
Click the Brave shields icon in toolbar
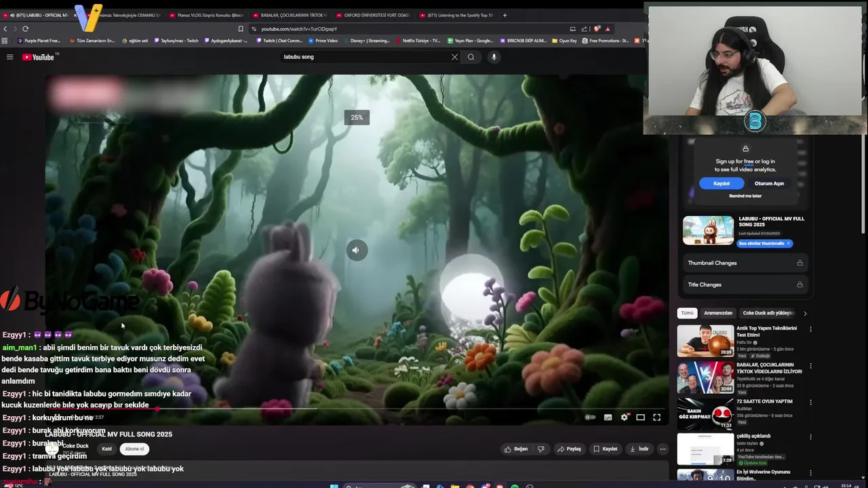(x=597, y=28)
